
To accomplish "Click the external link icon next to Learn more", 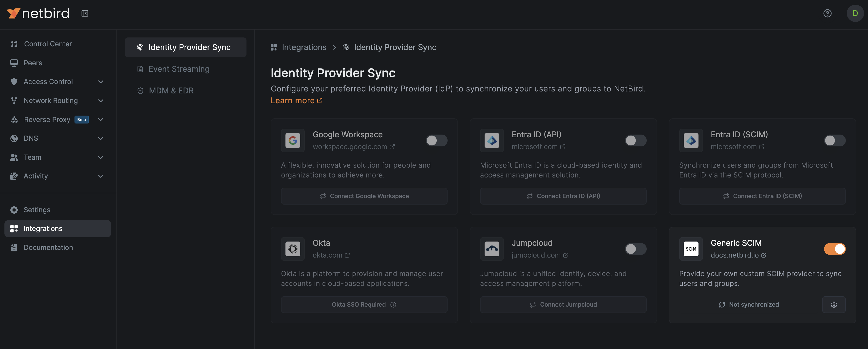I will pos(320,101).
